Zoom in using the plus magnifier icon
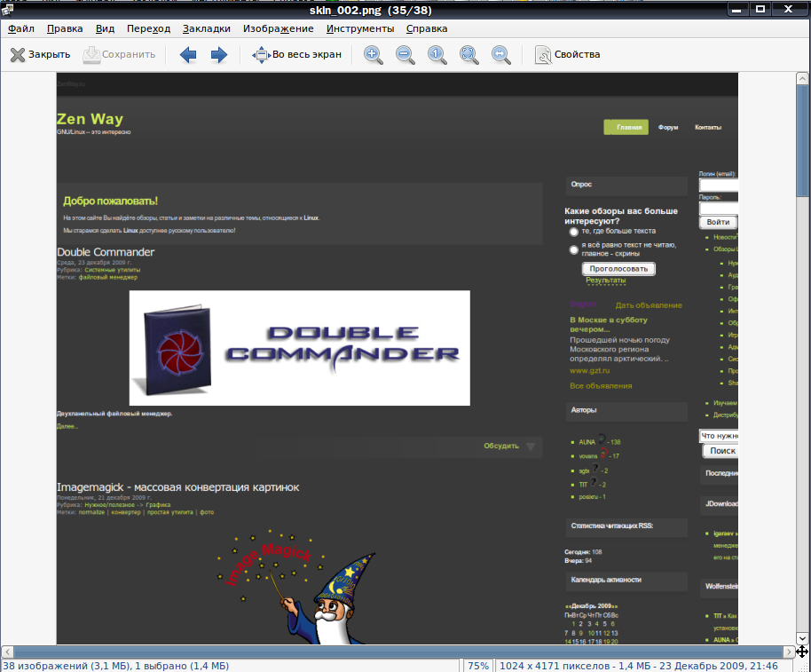 tap(373, 54)
